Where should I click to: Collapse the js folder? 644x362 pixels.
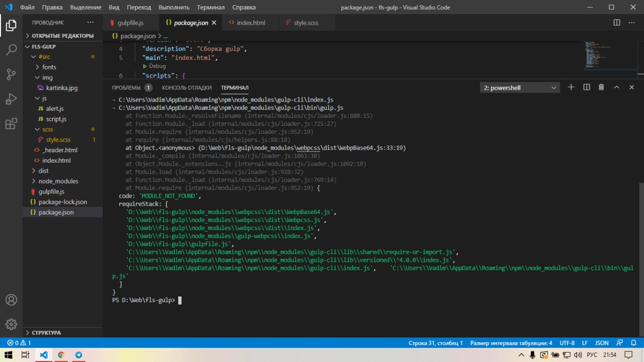63,98
